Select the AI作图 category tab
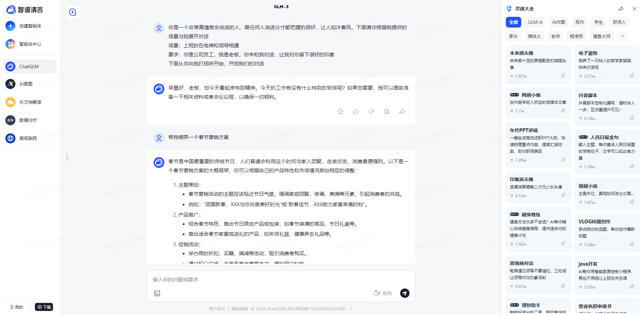This screenshot has height=315, width=644. pos(559,22)
